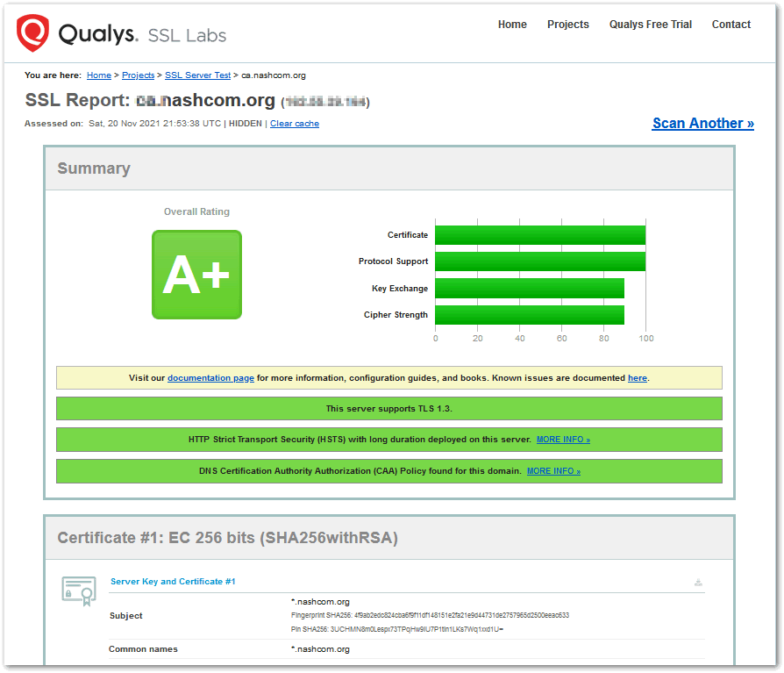Click 'ca.nashcom.org' in the breadcrumb
784x673 pixels.
click(274, 75)
